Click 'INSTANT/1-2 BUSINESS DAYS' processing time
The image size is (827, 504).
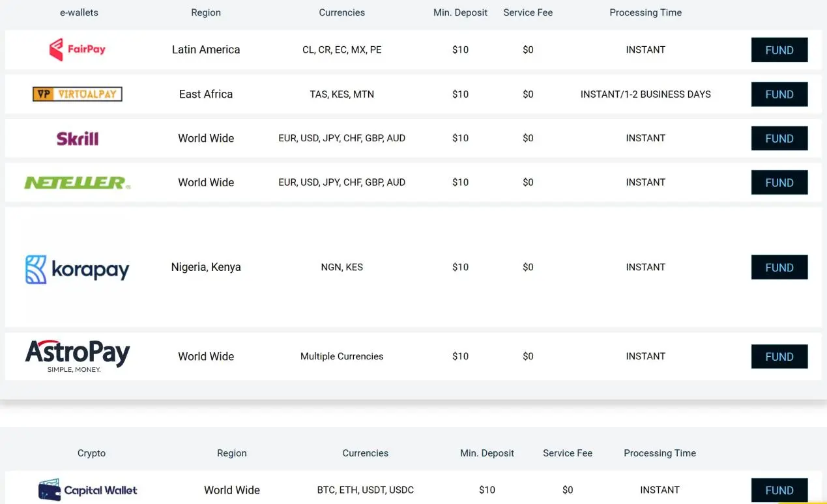pos(646,94)
